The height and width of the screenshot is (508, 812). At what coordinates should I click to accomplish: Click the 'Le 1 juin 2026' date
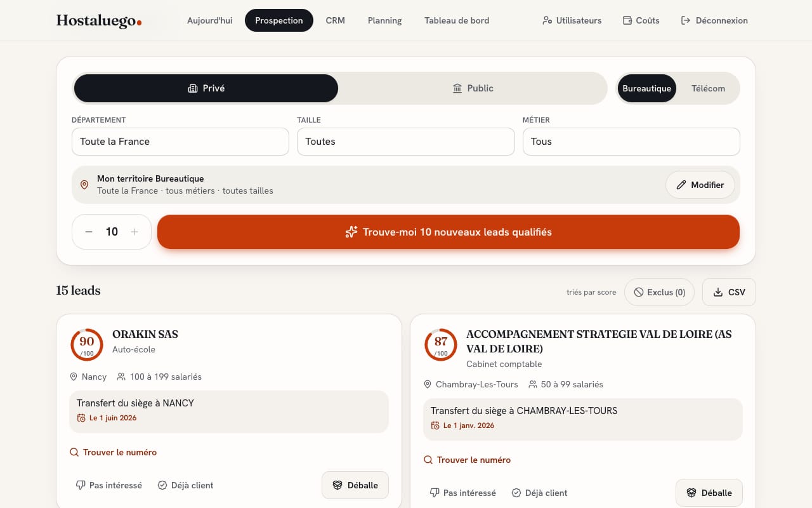[x=113, y=418]
